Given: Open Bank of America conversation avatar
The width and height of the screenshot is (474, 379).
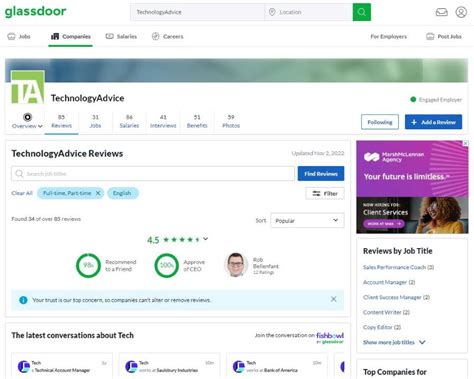Looking at the screenshot, I should [239, 367].
